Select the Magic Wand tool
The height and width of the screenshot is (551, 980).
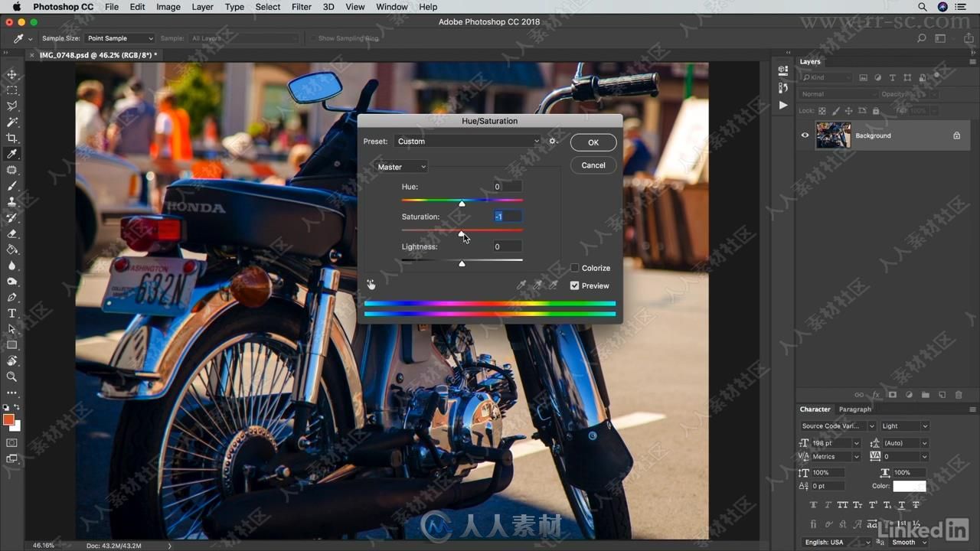pos(11,122)
